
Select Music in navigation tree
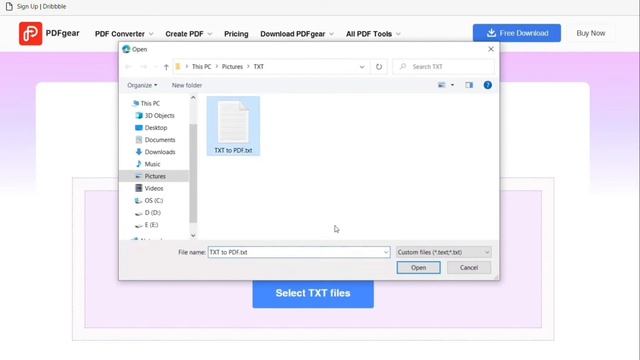point(148,164)
